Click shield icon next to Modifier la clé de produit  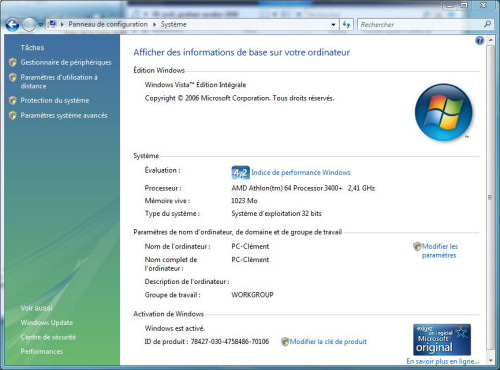[x=285, y=342]
